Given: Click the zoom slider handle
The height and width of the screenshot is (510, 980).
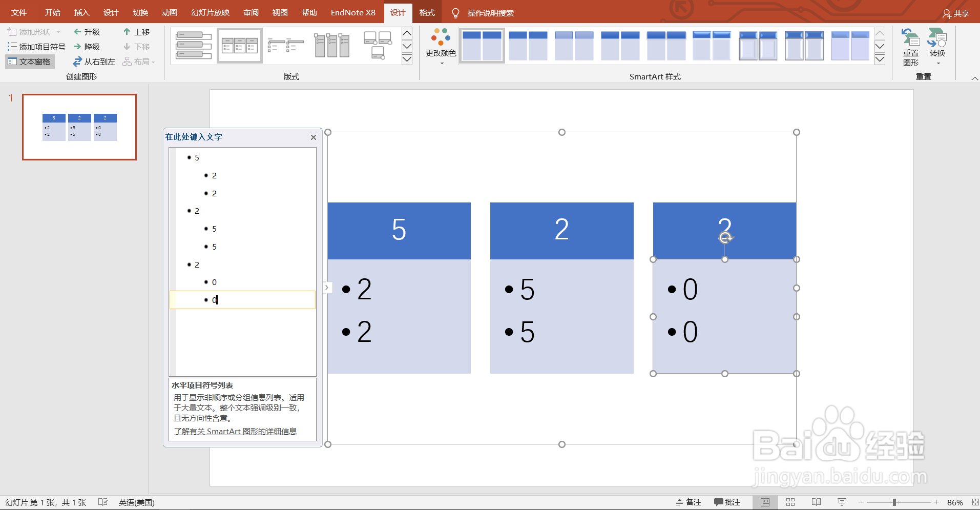Looking at the screenshot, I should [x=894, y=502].
